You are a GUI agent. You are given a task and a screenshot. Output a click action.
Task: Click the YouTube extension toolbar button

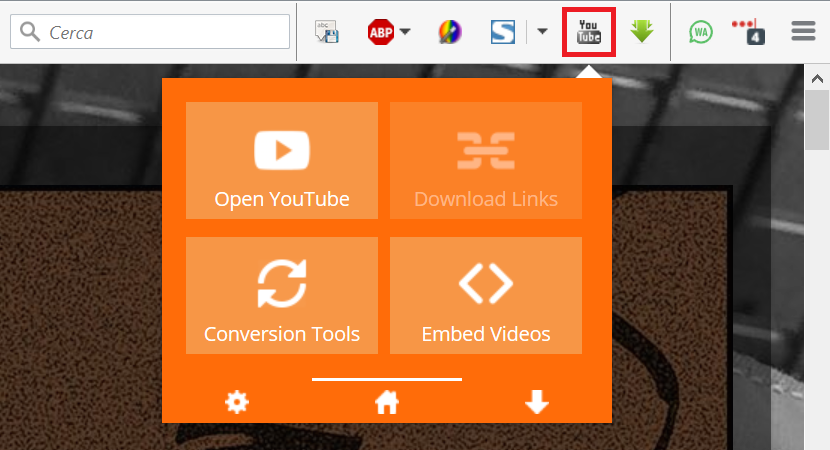coord(589,32)
